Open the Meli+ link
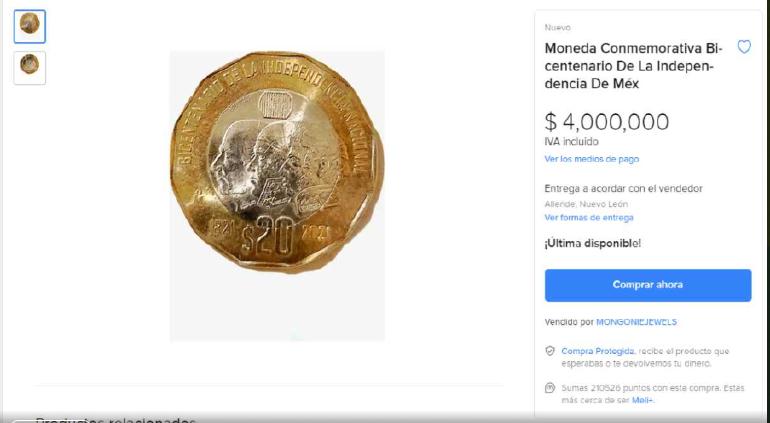 642,400
